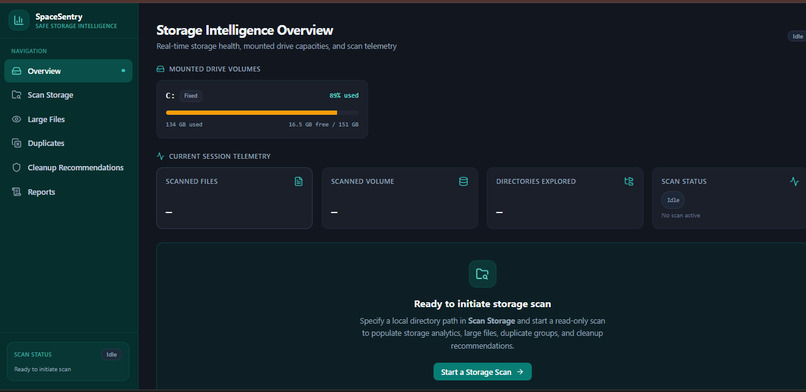Image resolution: width=806 pixels, height=392 pixels.
Task: Click the Real-time storage health subtitle
Action: point(277,46)
